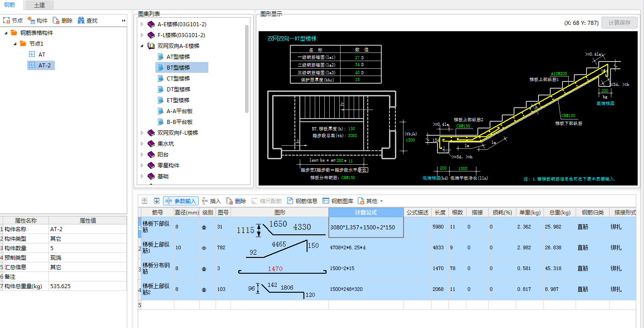Select the 梯板分布钢筋 row name cell

[158, 268]
